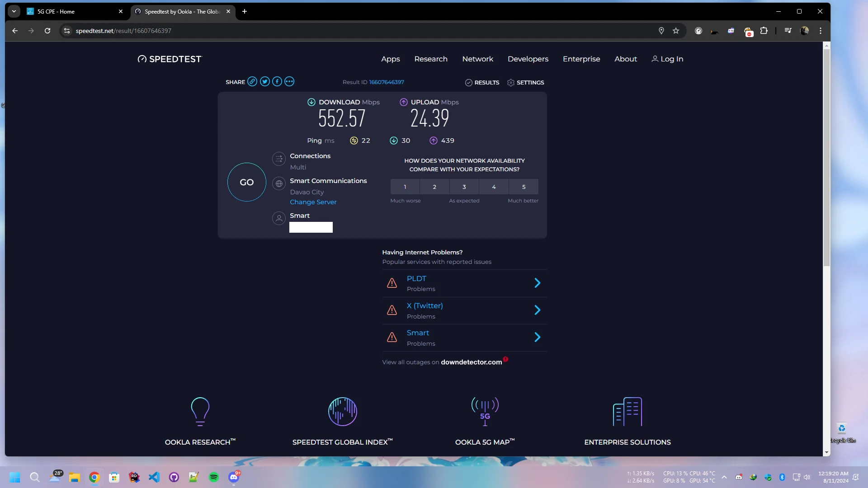View site information icon
The image size is (868, 488).
pos(66,31)
